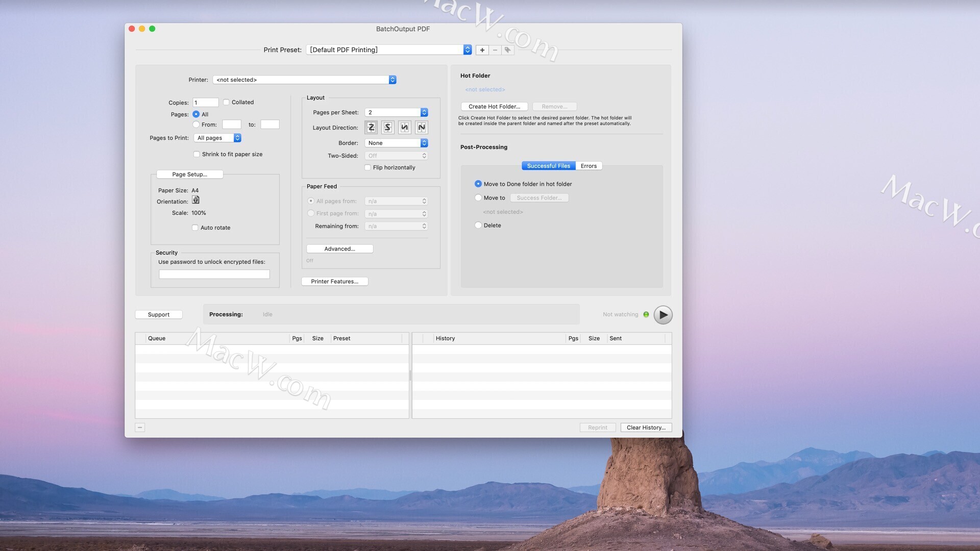Select Move to Done folder in hot folder
Image resolution: width=980 pixels, height=551 pixels.
click(478, 184)
